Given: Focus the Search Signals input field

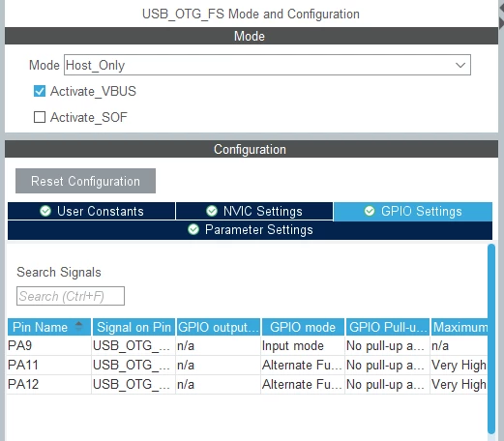Looking at the screenshot, I should pyautogui.click(x=71, y=296).
